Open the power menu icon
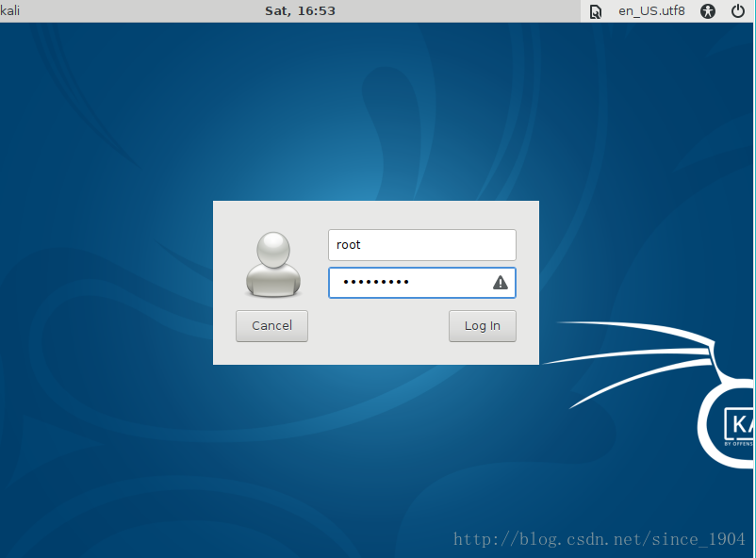 click(738, 10)
